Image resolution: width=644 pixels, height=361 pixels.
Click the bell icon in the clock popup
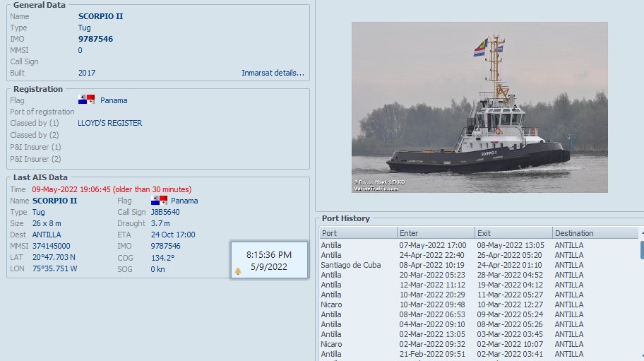(x=238, y=271)
